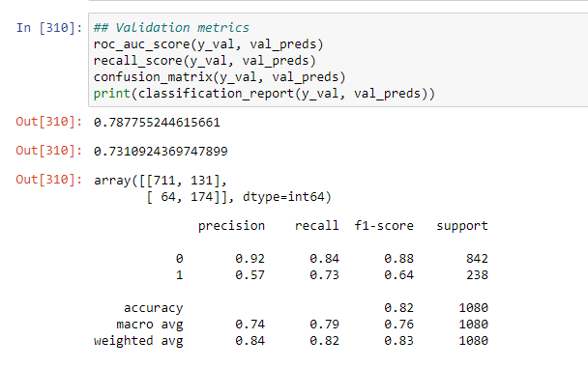588x368 pixels.
Task: Click the support column header
Action: point(462,226)
